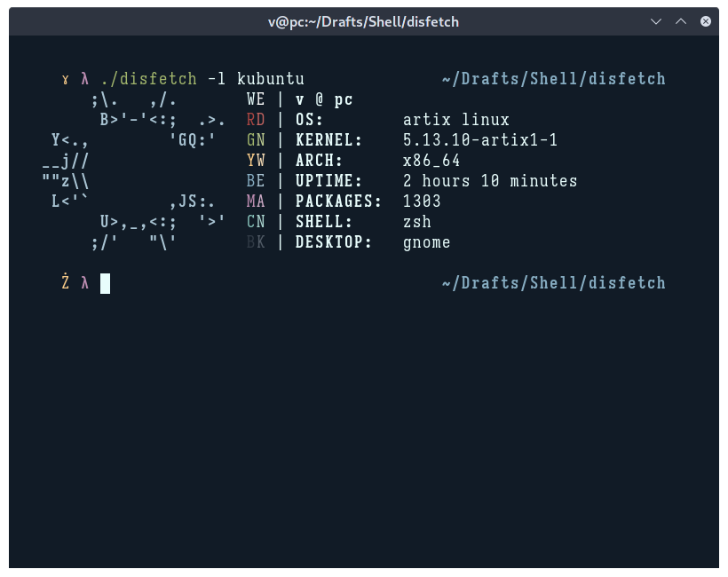Click the WE white palette code

(255, 99)
